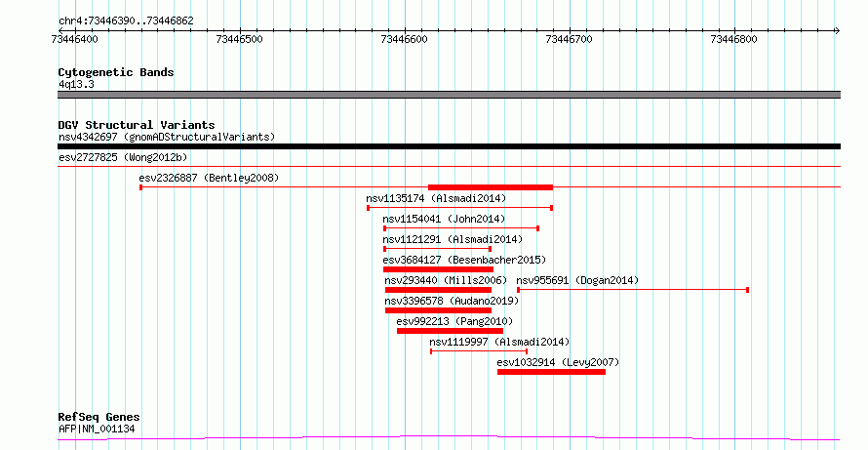Open variant nsv1135174 (Alsmadi2014)
868x450 pixels.
[x=436, y=198]
